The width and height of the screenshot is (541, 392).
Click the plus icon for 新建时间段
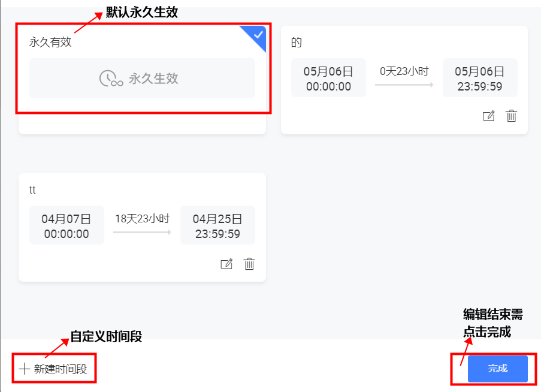point(25,369)
